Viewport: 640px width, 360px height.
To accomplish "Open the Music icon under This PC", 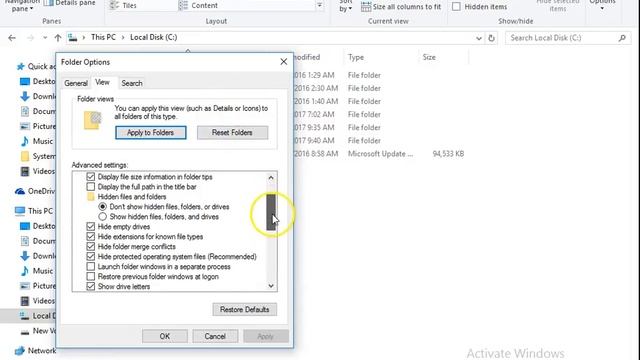I will click(x=25, y=271).
